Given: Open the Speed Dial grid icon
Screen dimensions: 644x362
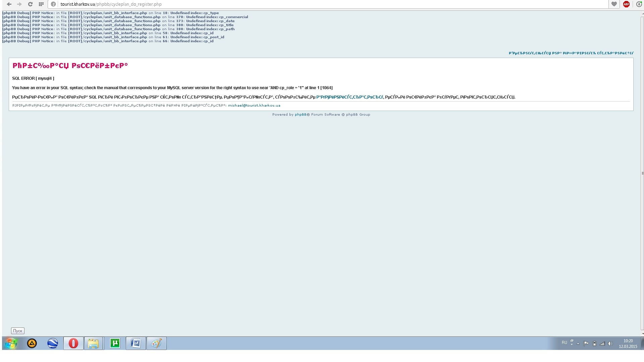Looking at the screenshot, I should pyautogui.click(x=41, y=4).
